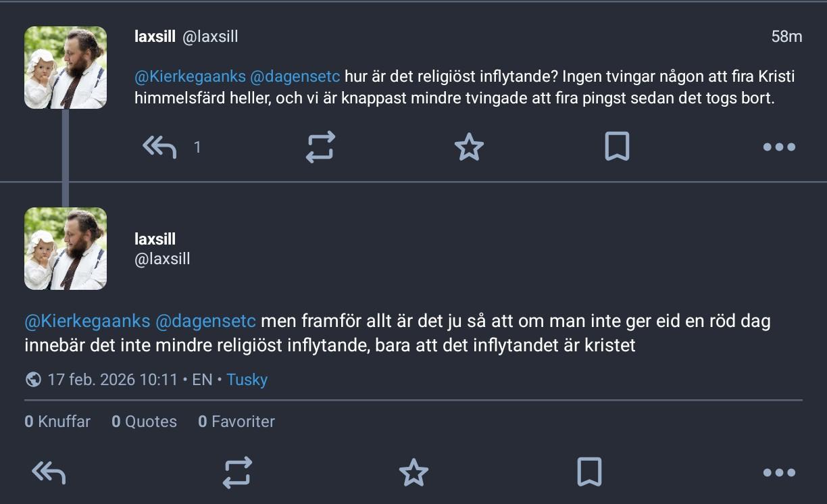Open laxsill avatar on the detailed post
The image size is (827, 504).
tap(66, 249)
